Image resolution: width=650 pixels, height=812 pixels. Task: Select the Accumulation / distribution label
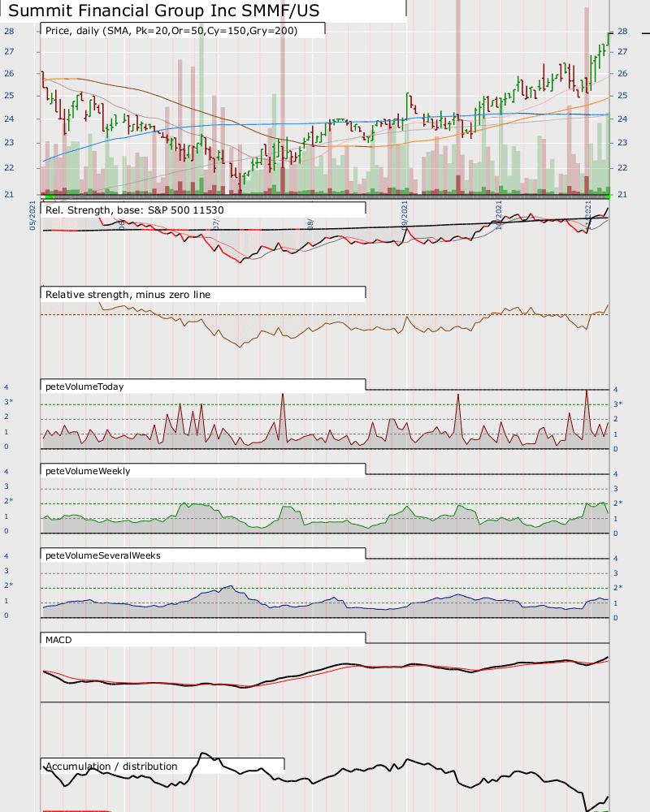pos(111,767)
